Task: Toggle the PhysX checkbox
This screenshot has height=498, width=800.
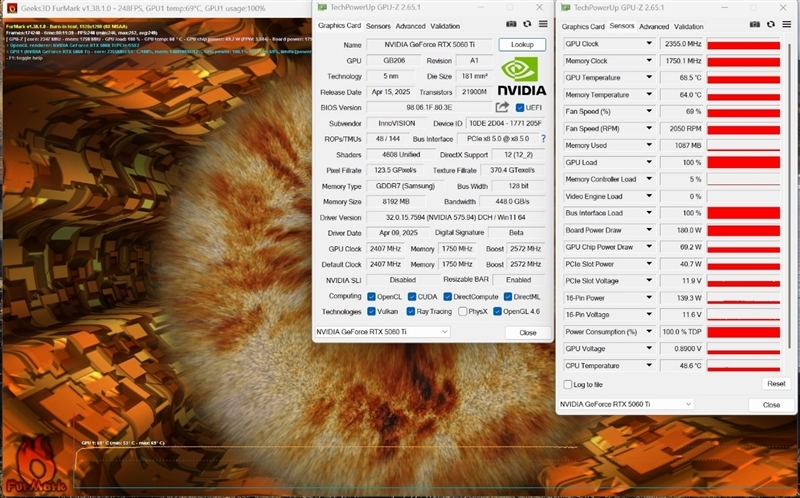Action: [463, 311]
